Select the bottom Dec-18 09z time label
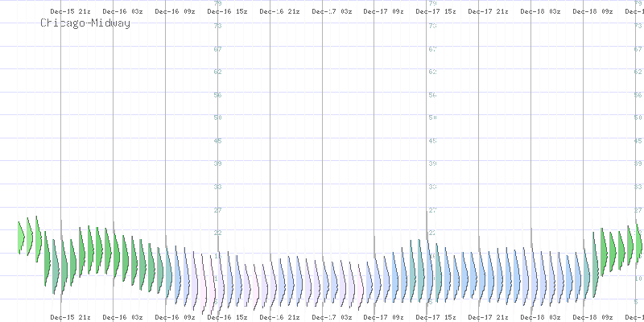Viewport: 644px width, 322px height. click(x=592, y=318)
